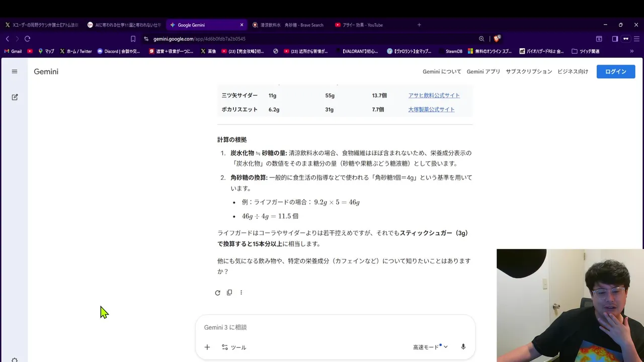
Task: Switch to the Xユーザーの岡野タケシ弁護士 tab
Action: tap(41, 25)
